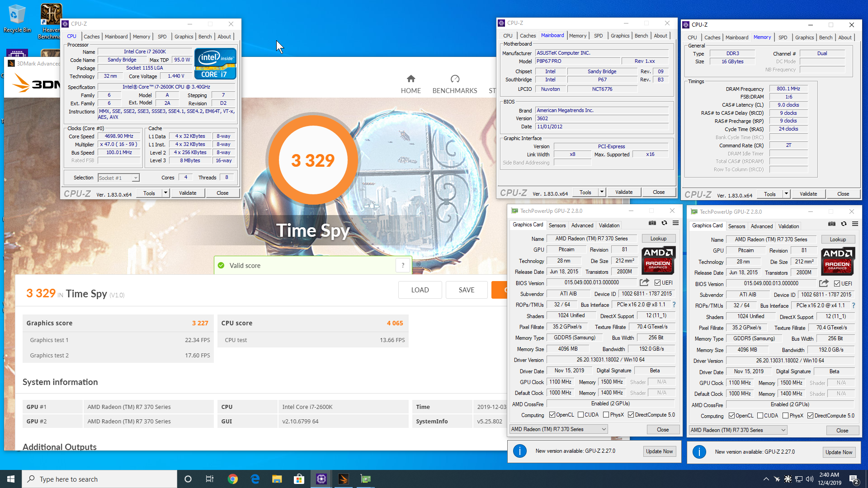Toggle CUDA checkbox in left GPU-Z

tap(580, 415)
